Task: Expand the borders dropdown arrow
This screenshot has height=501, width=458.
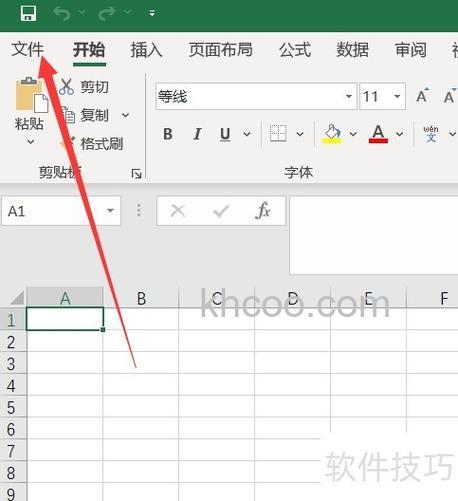Action: pos(300,134)
